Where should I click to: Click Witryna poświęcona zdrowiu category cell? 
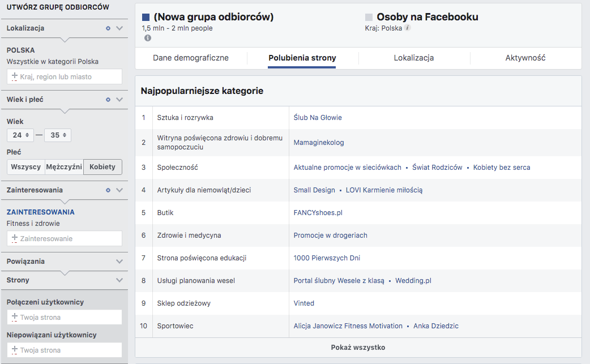(x=220, y=143)
